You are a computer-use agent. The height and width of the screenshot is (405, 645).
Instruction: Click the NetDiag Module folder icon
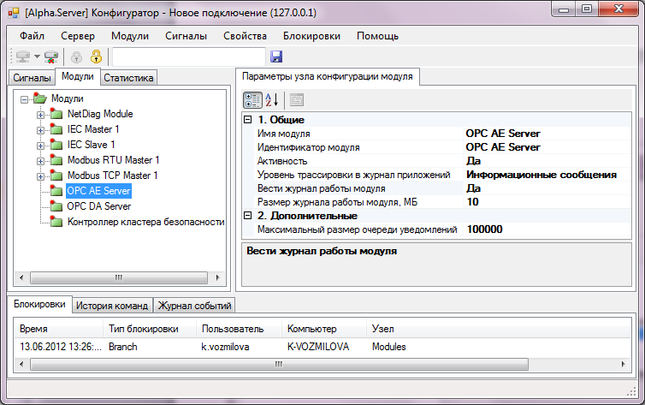56,114
